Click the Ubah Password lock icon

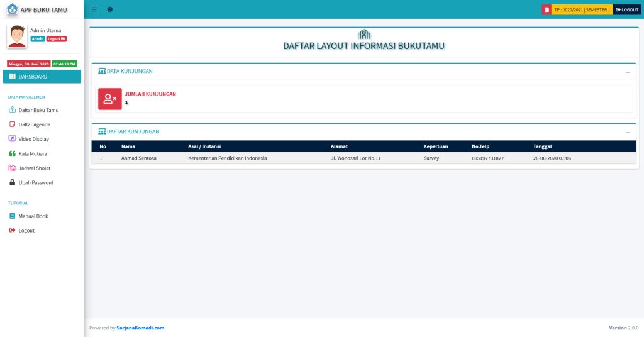pyautogui.click(x=13, y=182)
